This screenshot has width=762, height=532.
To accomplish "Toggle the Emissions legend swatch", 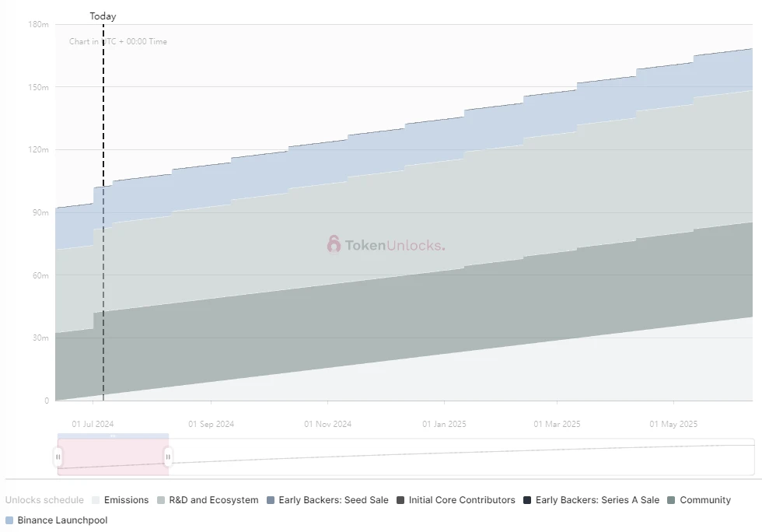I will click(x=96, y=500).
